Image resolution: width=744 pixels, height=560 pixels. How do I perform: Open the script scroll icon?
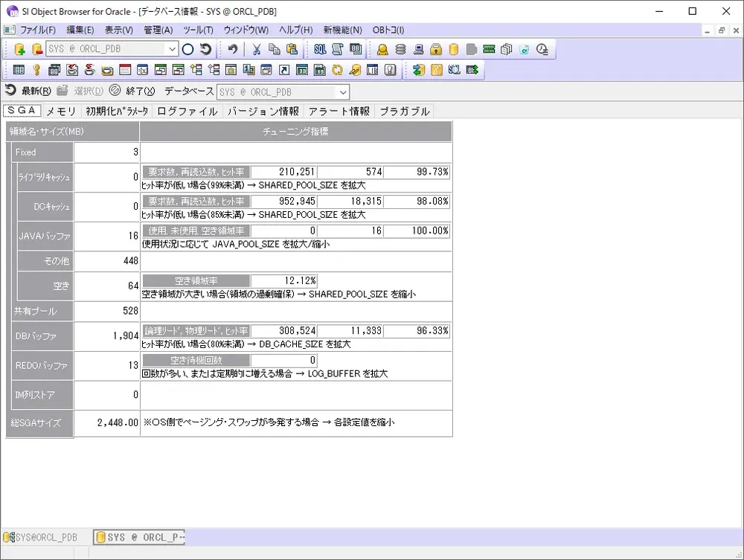point(337,49)
